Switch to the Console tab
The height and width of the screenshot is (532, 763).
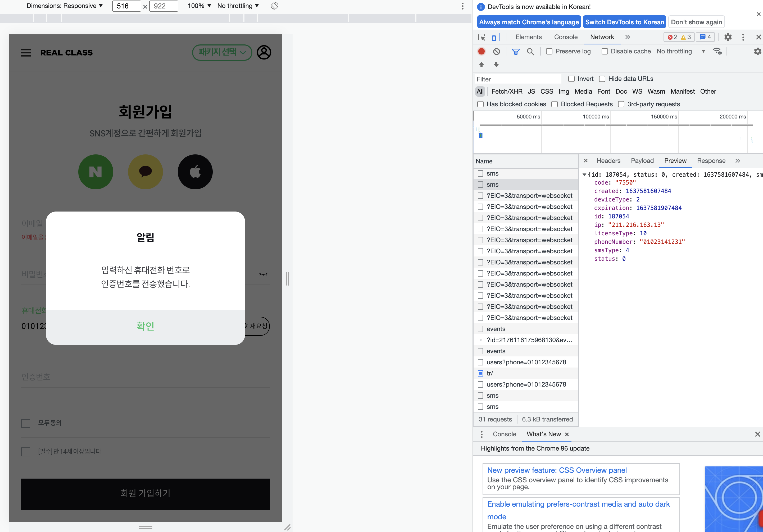coord(566,37)
